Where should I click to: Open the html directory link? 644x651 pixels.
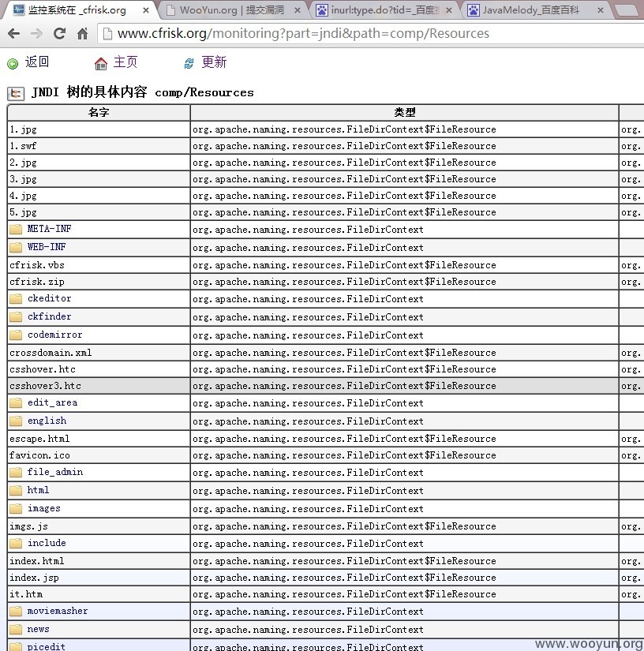(x=38, y=490)
